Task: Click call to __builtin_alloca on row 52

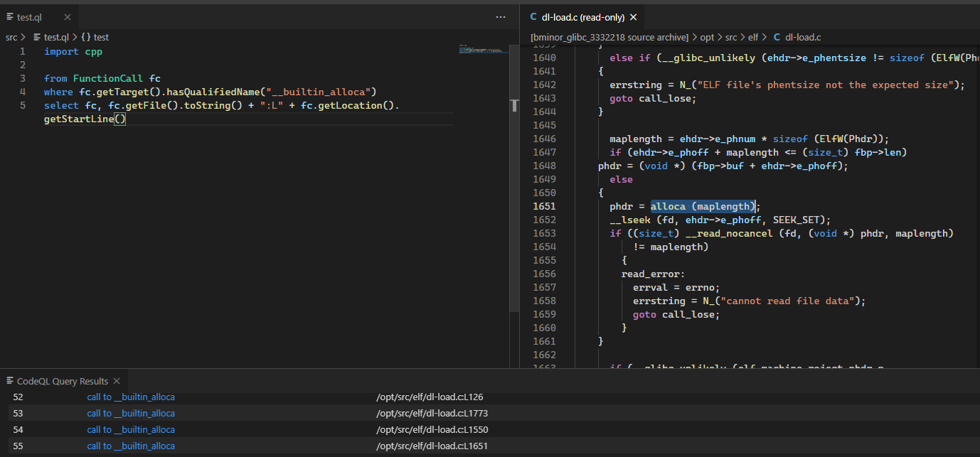Action: pos(131,397)
